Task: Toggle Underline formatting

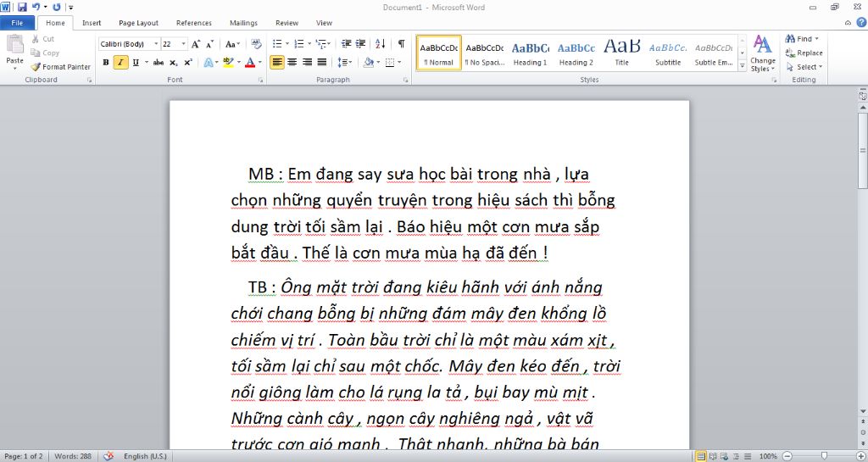Action: (135, 62)
